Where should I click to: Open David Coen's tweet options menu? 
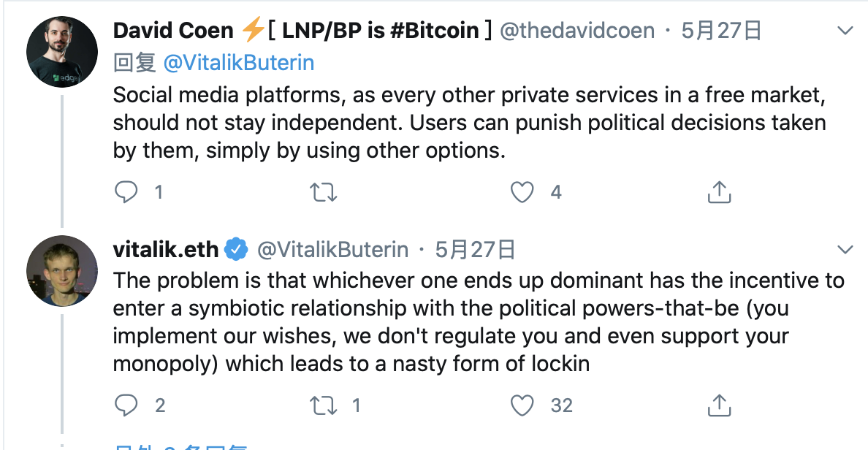click(844, 29)
